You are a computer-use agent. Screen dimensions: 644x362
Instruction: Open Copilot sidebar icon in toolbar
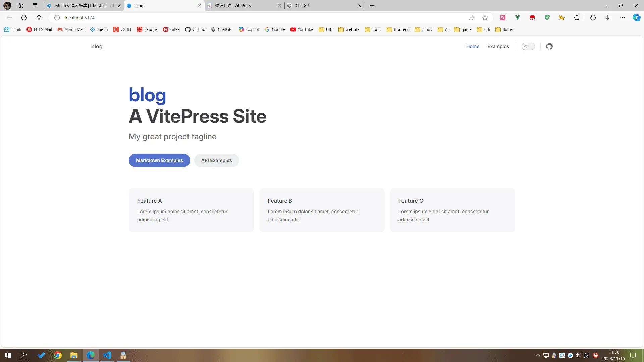[x=636, y=18]
